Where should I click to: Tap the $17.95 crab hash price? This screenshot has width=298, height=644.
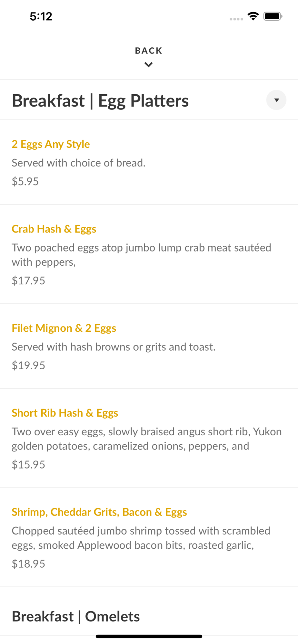[x=28, y=281]
